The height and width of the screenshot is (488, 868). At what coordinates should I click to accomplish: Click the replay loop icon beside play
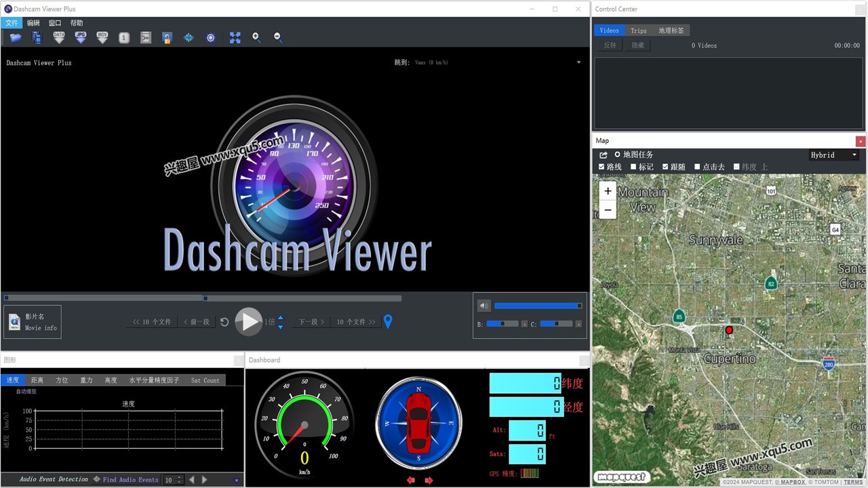click(x=224, y=322)
